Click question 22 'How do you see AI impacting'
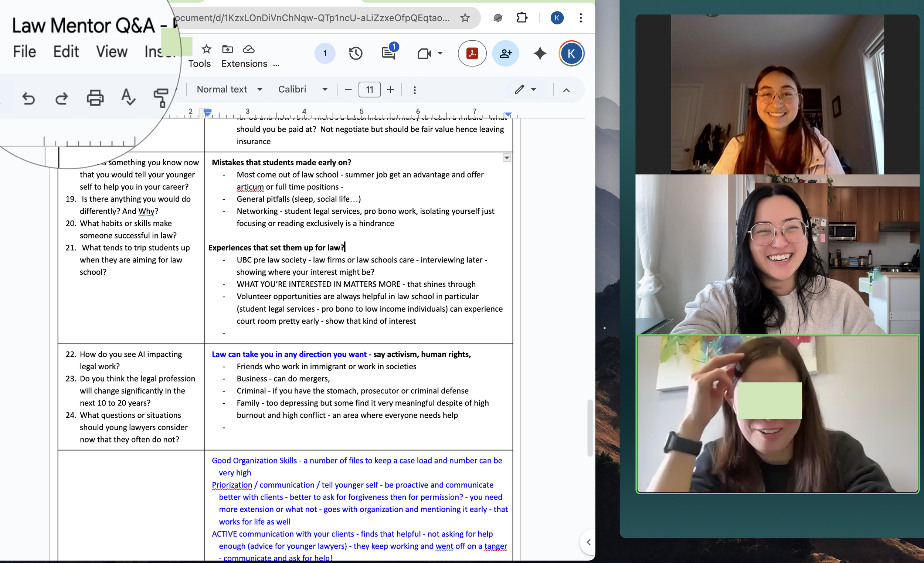 tap(130, 354)
